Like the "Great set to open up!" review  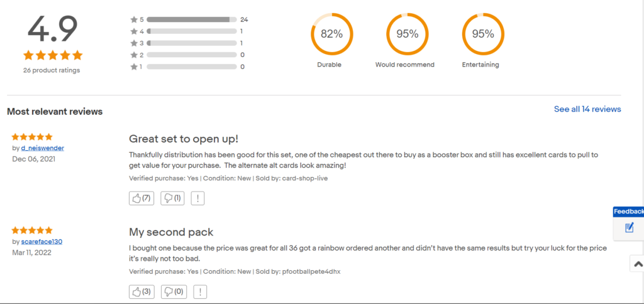141,198
